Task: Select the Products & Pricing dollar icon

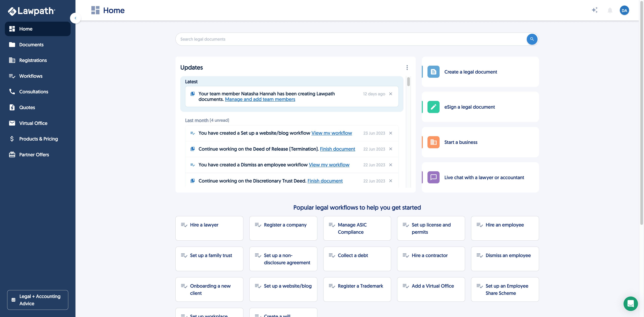Action: point(12,139)
